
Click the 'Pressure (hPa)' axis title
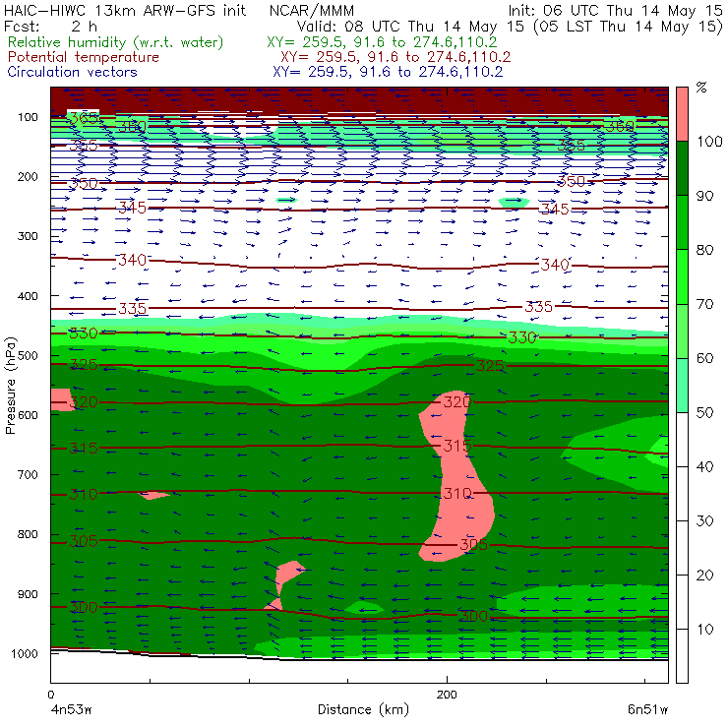[x=10, y=386]
